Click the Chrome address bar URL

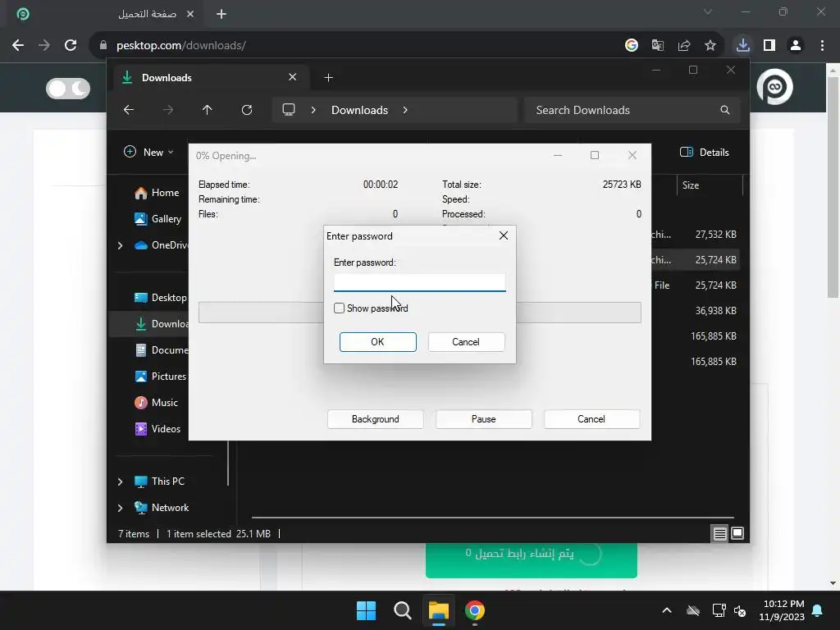pyautogui.click(x=181, y=46)
